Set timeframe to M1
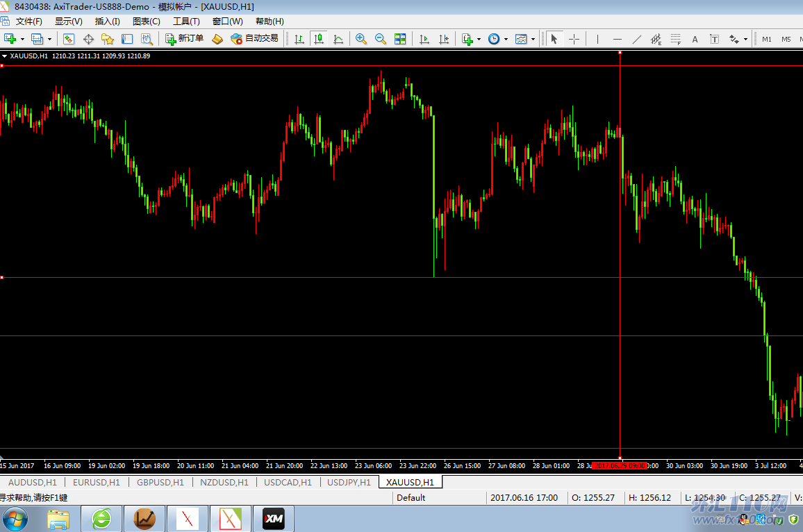Screen dimensions: 803x532 point(767,39)
